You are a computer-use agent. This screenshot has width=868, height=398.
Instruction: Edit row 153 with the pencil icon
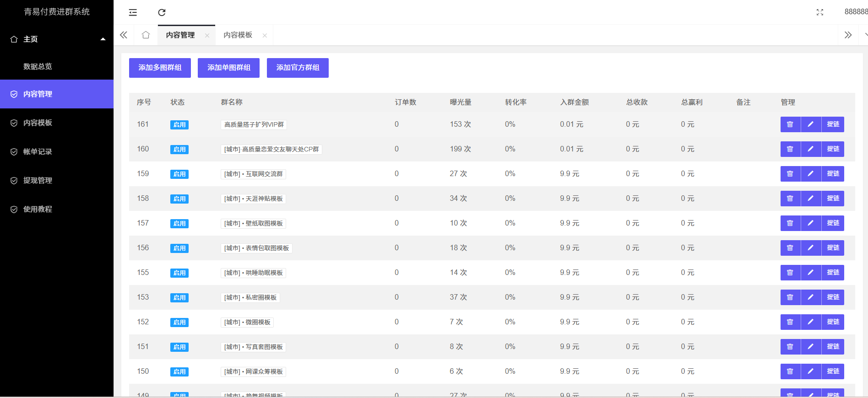coord(810,297)
